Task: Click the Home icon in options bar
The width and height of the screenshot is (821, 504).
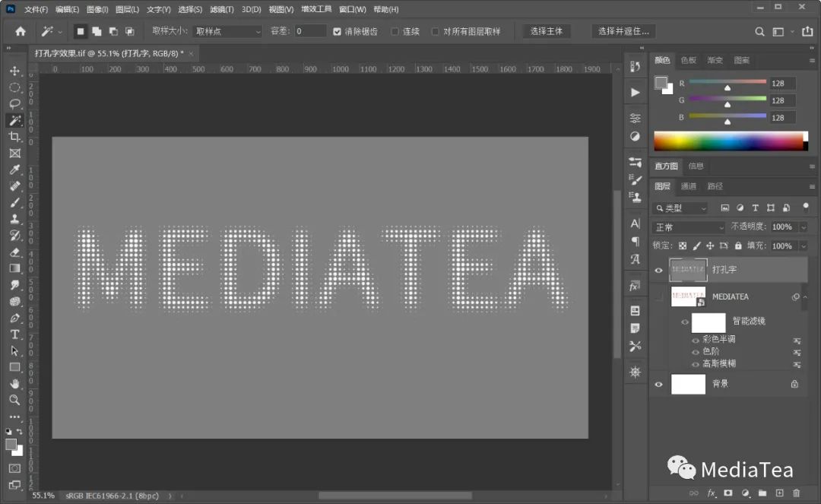Action: (21, 31)
